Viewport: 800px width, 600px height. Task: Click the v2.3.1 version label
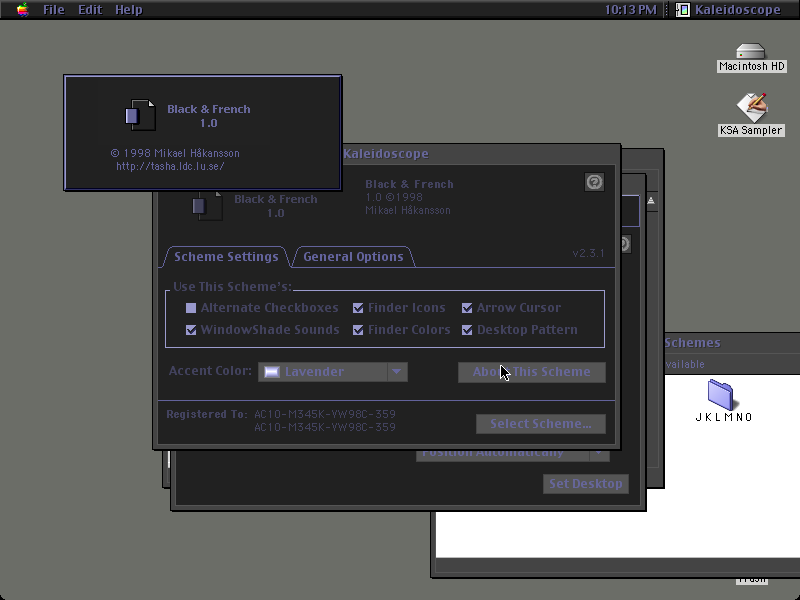point(588,253)
